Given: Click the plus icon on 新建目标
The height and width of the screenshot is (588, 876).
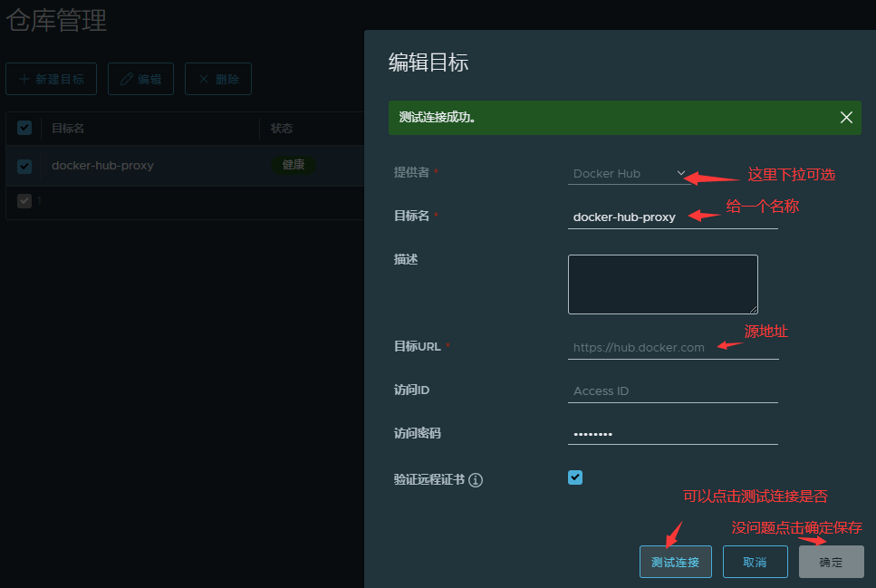Looking at the screenshot, I should click(x=24, y=80).
